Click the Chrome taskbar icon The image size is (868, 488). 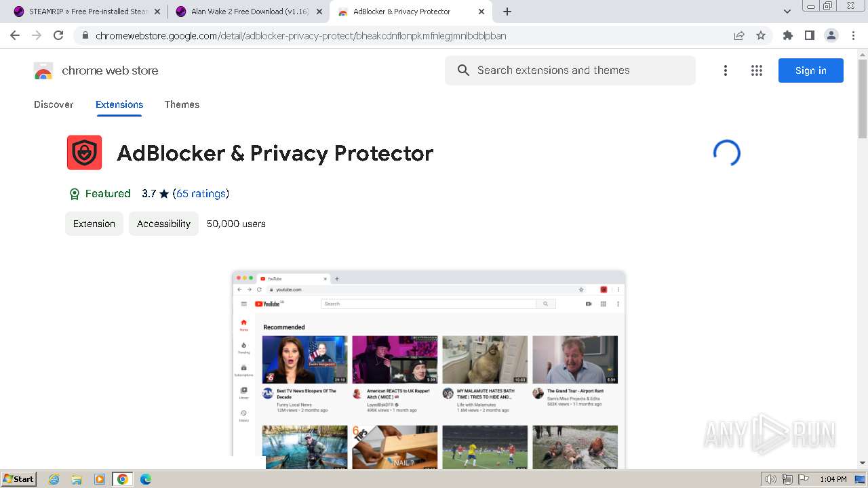pyautogui.click(x=123, y=479)
